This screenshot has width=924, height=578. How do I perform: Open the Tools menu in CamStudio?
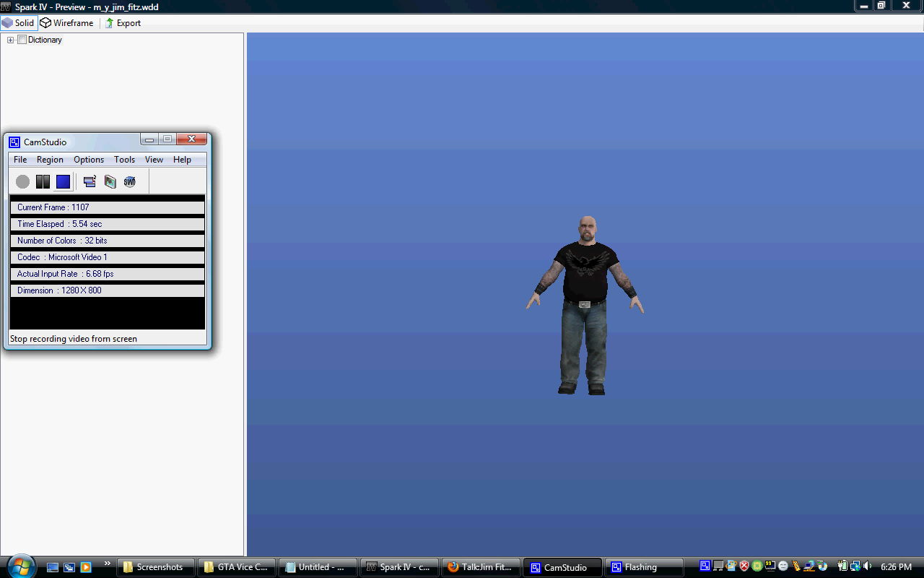coord(124,160)
